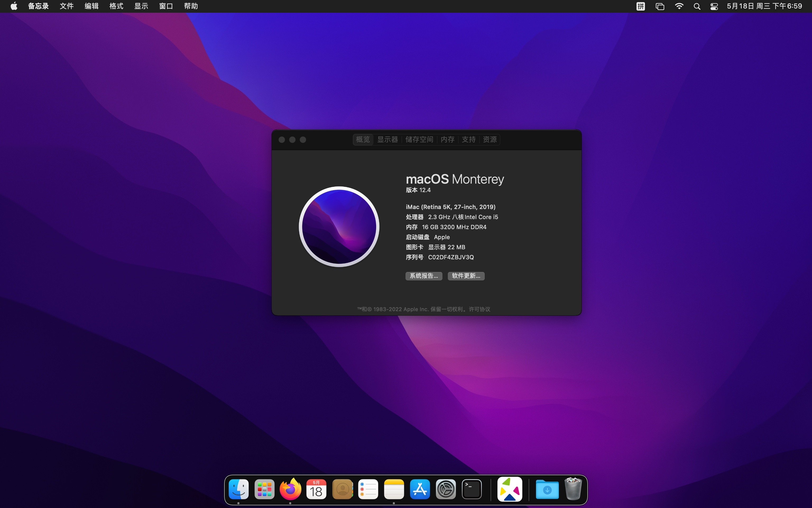Viewport: 812px width, 508px height.
Task: Click the screen mirroring menu bar icon
Action: coord(660,6)
